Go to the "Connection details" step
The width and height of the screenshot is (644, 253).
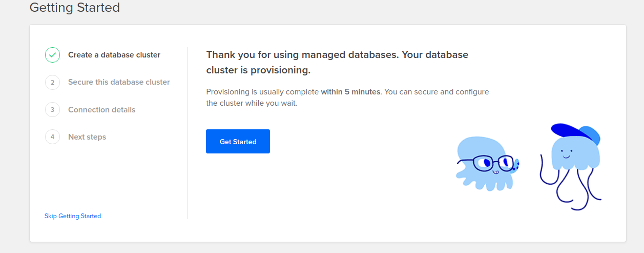point(101,110)
